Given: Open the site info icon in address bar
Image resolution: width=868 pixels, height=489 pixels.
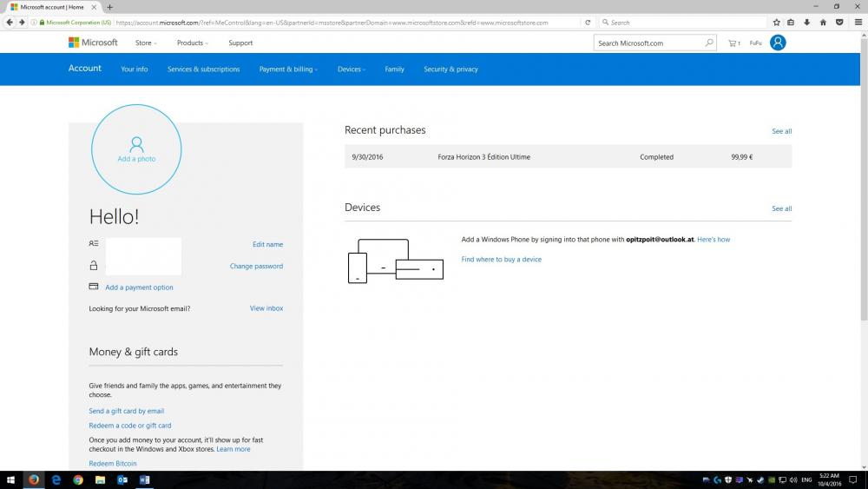Looking at the screenshot, I should tap(34, 23).
